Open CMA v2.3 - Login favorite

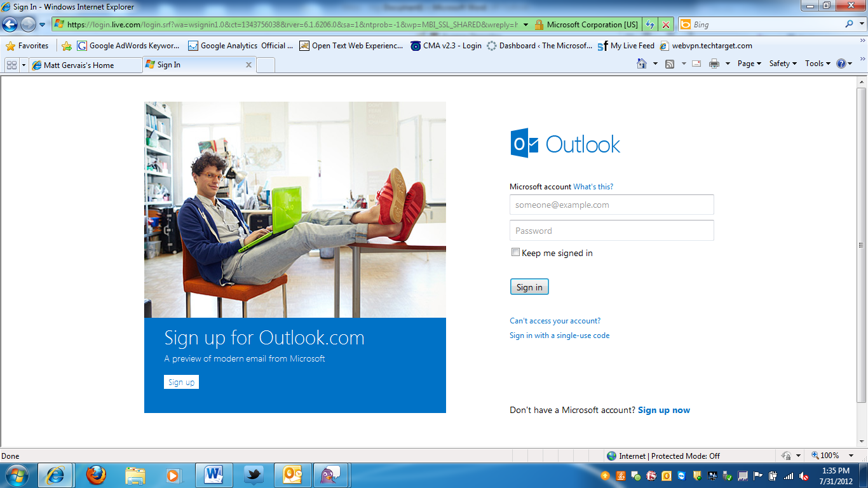point(446,46)
